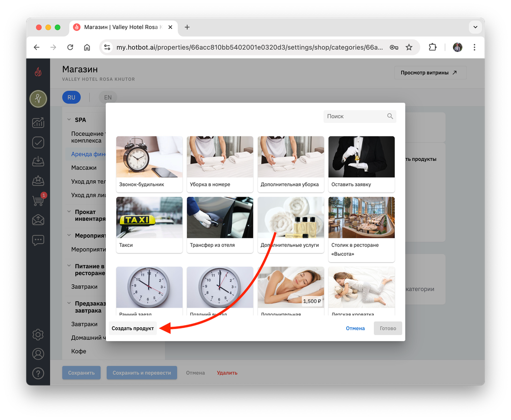511x420 pixels.
Task: Select the Трансфер из отеля product card
Action: tap(220, 225)
